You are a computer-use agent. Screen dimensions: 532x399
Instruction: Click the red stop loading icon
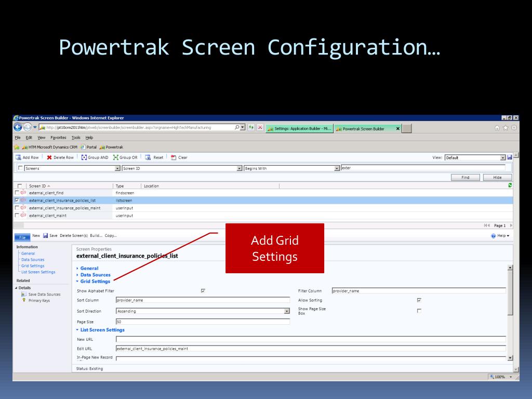pyautogui.click(x=260, y=128)
